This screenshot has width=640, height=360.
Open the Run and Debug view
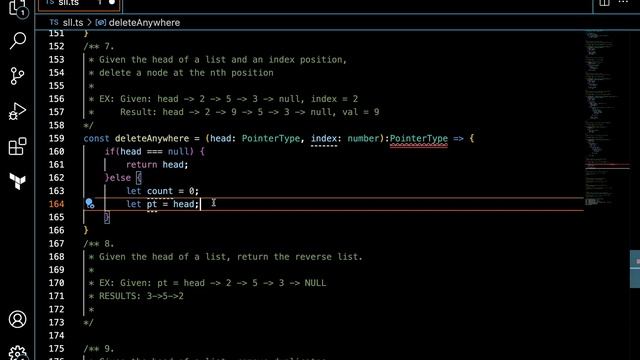(x=18, y=111)
